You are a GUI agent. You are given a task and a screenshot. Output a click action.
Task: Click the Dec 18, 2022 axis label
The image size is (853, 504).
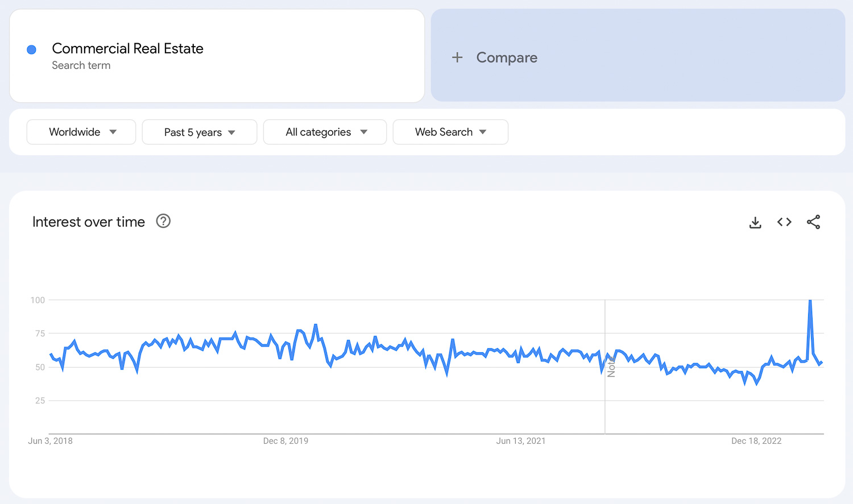[756, 441]
